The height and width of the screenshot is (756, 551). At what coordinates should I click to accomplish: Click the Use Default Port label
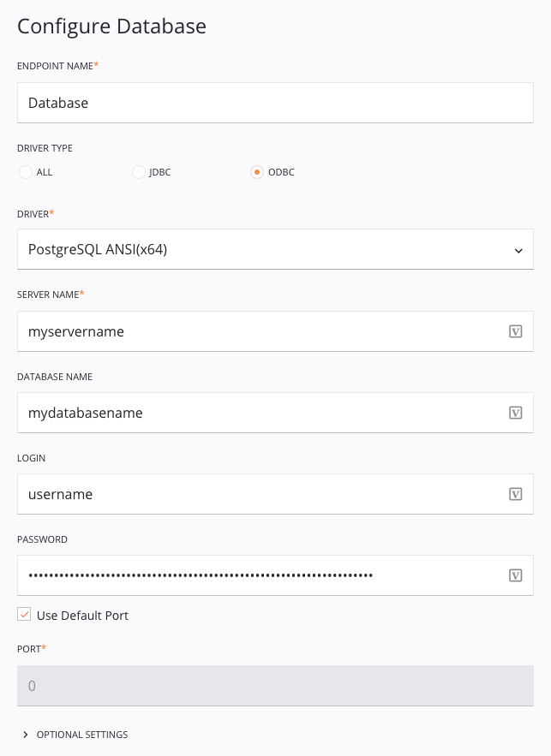click(x=81, y=615)
